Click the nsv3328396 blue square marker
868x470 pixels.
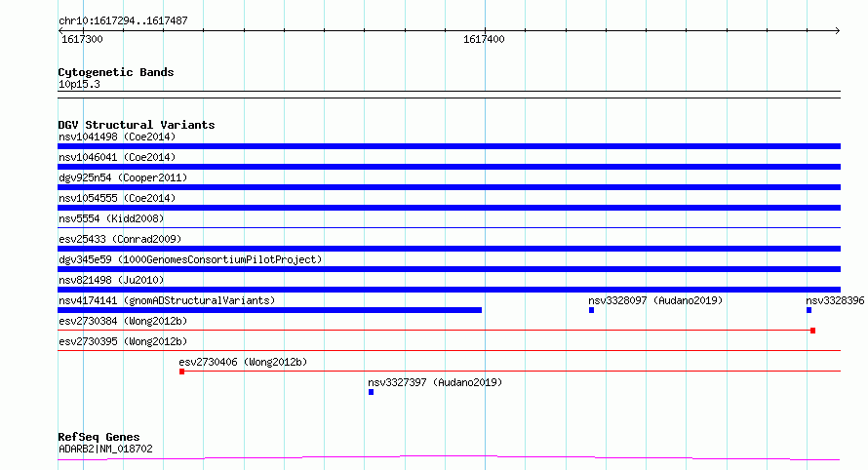(x=809, y=310)
